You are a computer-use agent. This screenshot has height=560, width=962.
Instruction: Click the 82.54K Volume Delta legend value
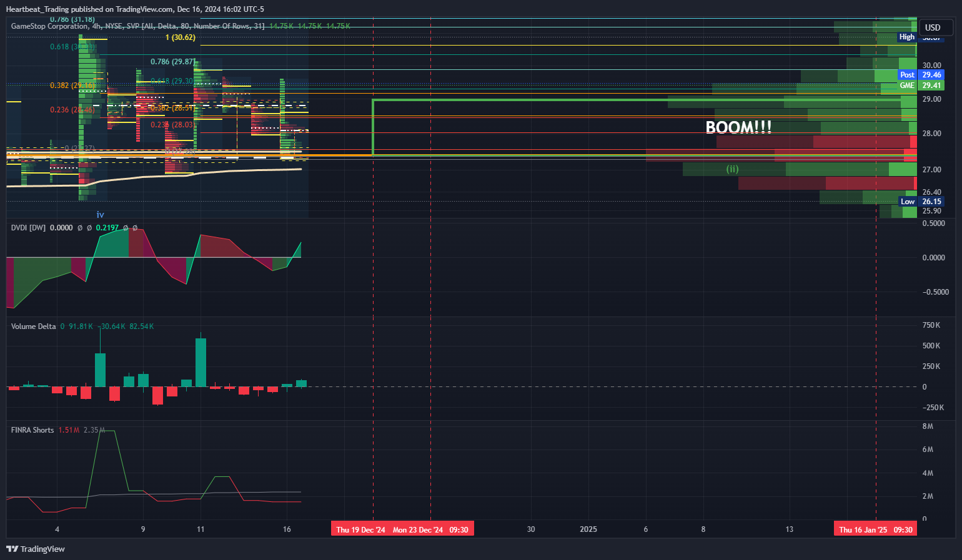coord(141,327)
